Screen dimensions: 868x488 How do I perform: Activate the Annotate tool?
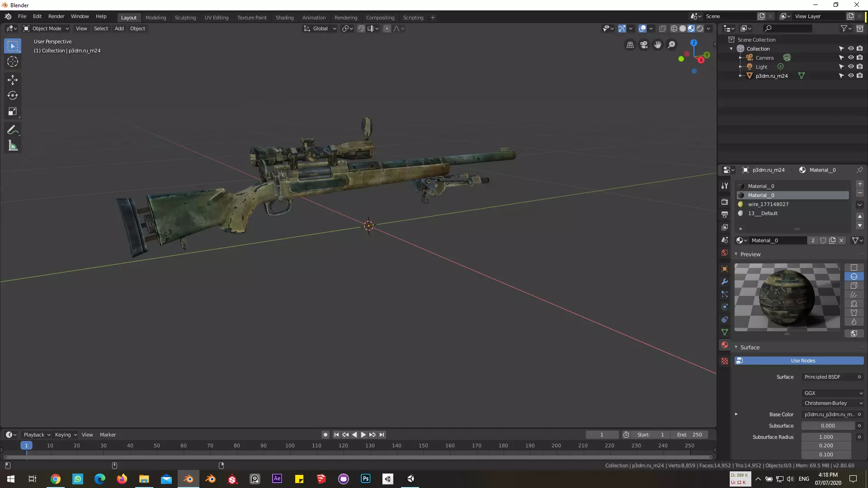(13, 130)
